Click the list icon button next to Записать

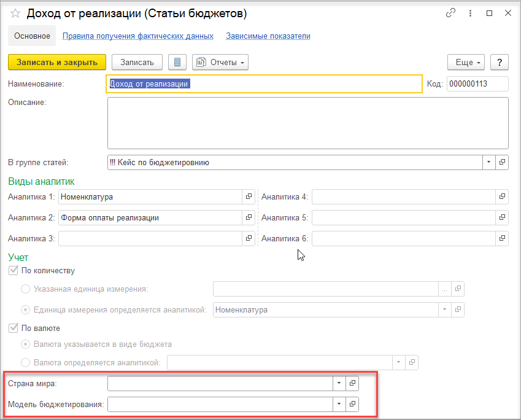tap(177, 62)
